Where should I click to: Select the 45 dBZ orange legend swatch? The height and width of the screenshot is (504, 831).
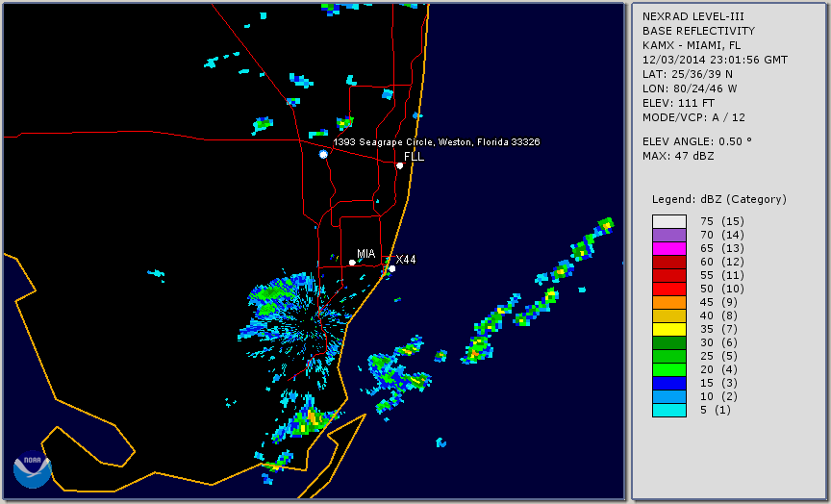[x=669, y=303]
